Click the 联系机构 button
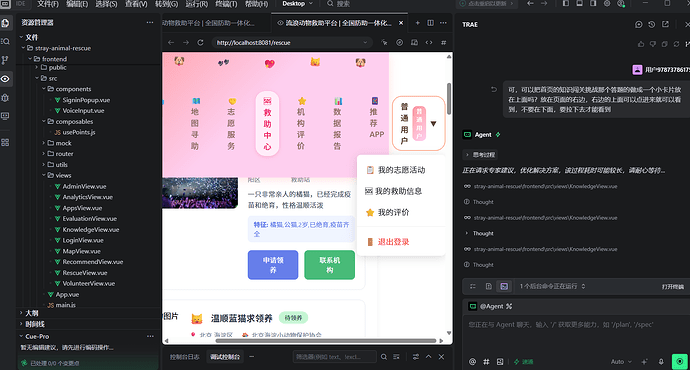 point(330,265)
